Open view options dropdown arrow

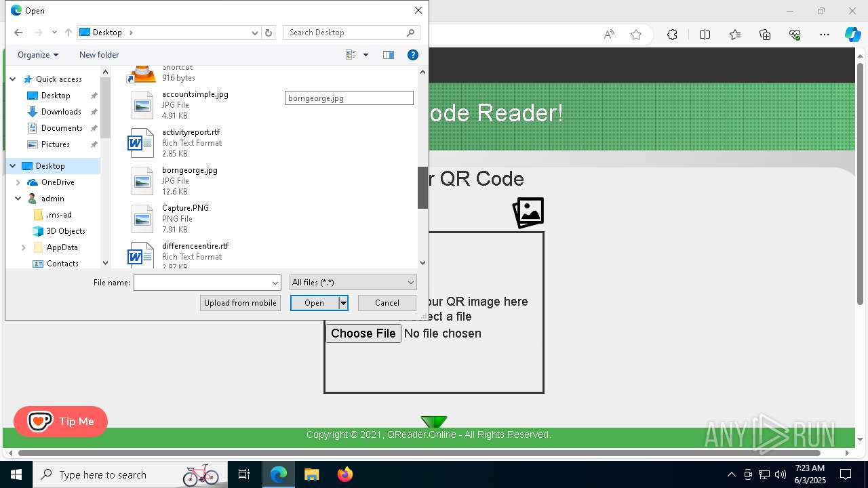coord(366,55)
